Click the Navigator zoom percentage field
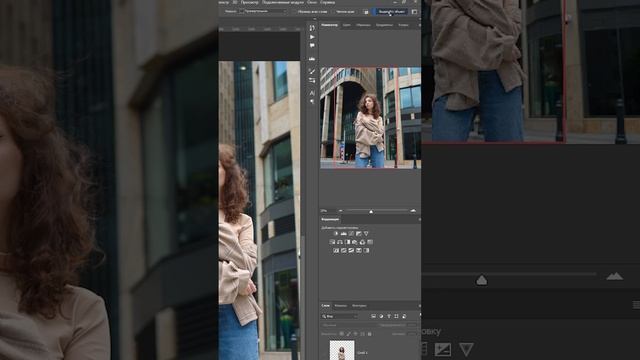 point(325,211)
